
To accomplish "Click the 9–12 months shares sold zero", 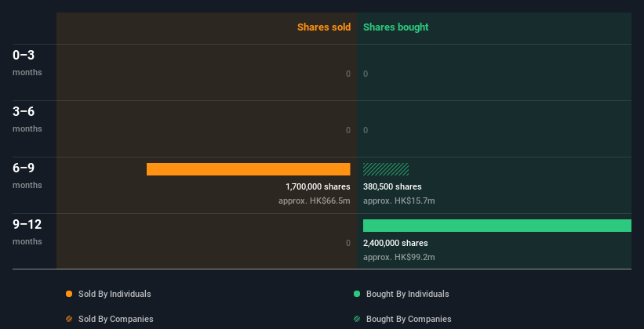I will click(348, 243).
